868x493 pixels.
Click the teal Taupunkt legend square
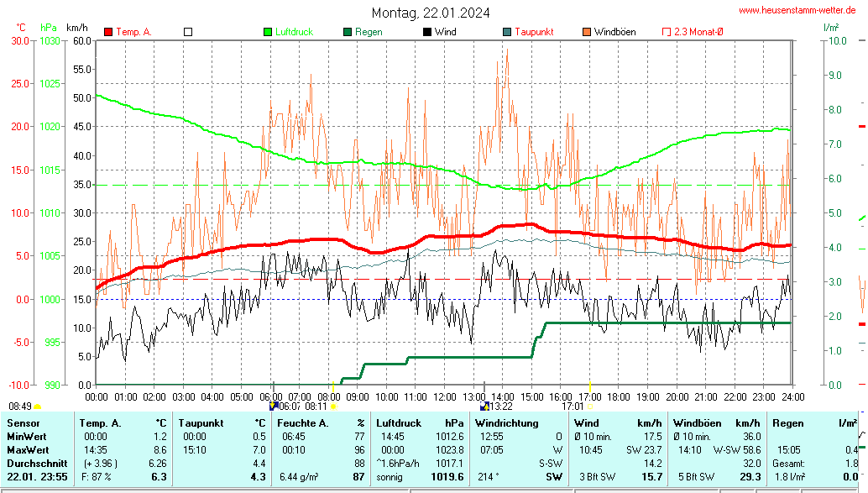point(507,32)
